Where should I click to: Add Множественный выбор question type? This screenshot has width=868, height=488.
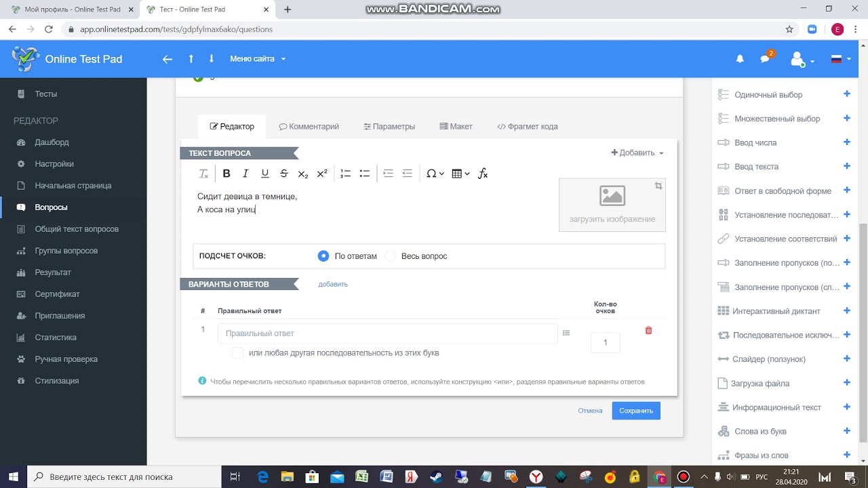click(847, 118)
